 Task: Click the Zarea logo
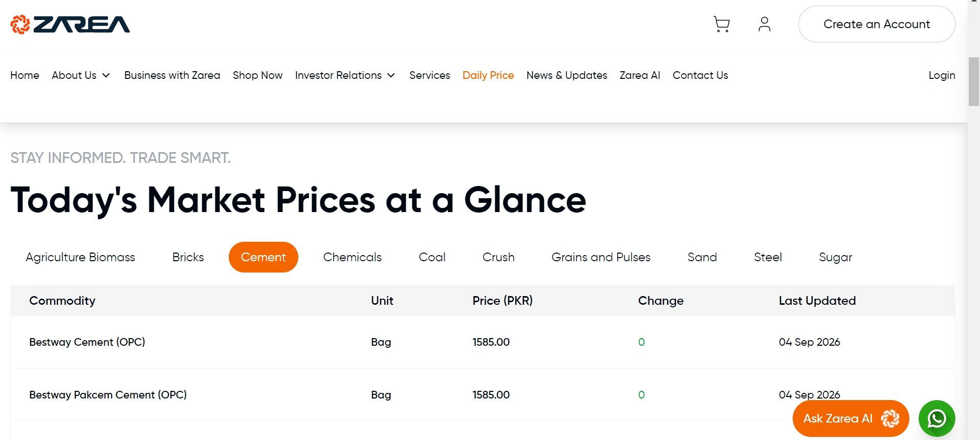coord(70,24)
